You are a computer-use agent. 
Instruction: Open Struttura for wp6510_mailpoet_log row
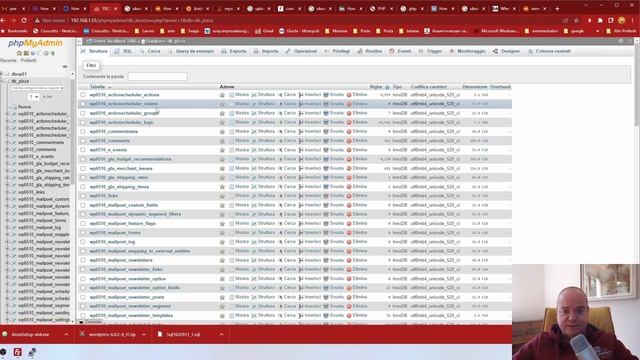(x=263, y=242)
